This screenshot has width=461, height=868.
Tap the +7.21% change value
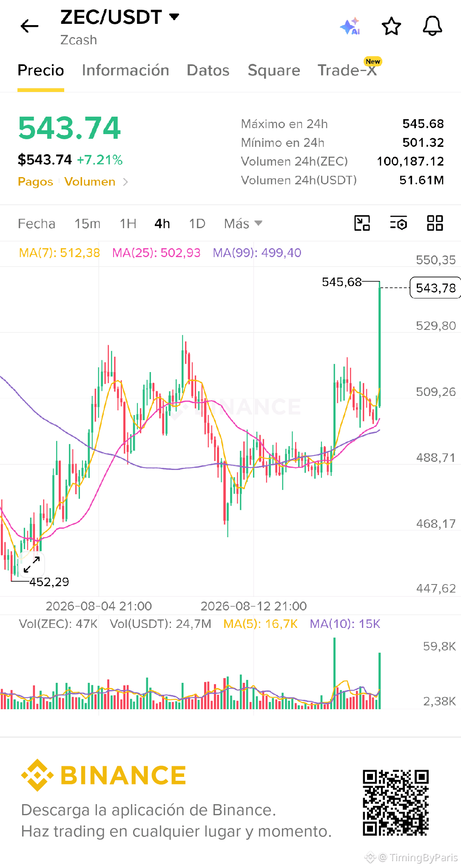[100, 160]
